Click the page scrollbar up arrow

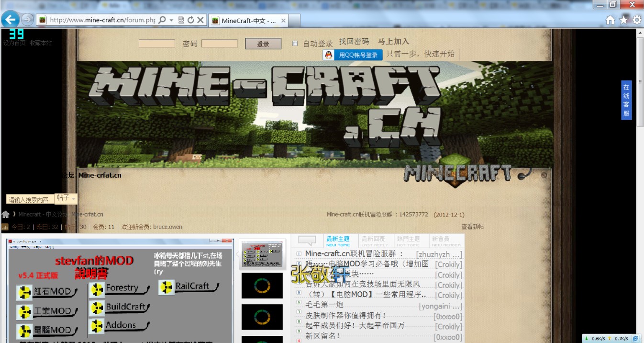pyautogui.click(x=640, y=33)
